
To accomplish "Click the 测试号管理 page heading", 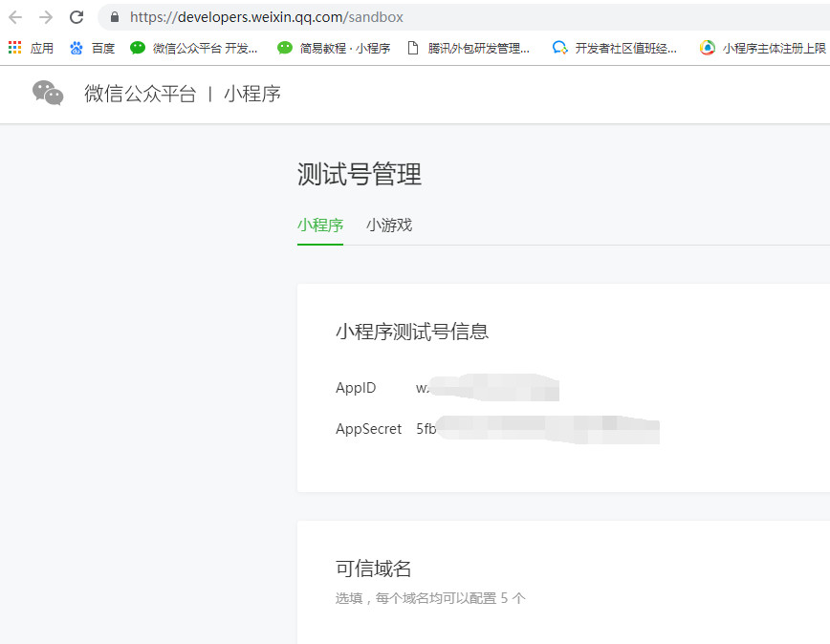I will click(x=360, y=174).
